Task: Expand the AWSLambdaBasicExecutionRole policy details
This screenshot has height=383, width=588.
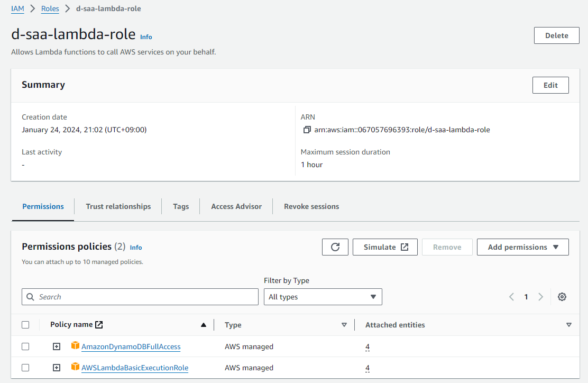Action: tap(57, 368)
